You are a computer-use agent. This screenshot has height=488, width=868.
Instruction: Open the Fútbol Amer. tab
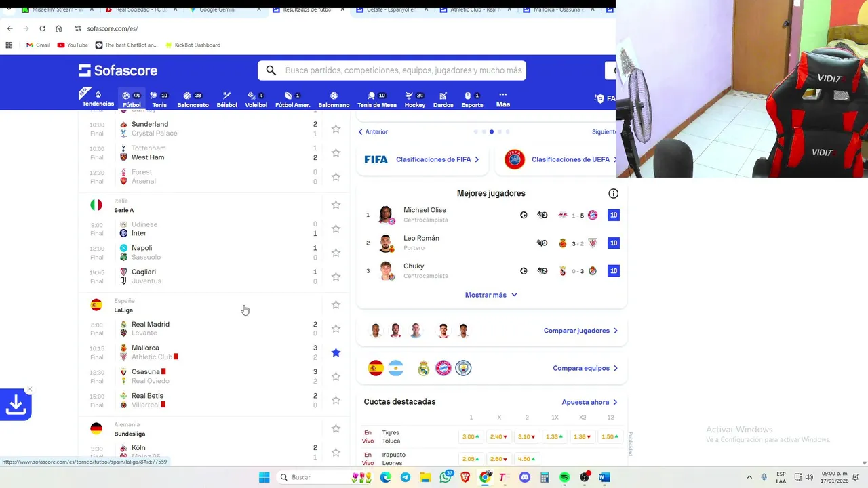coord(292,100)
